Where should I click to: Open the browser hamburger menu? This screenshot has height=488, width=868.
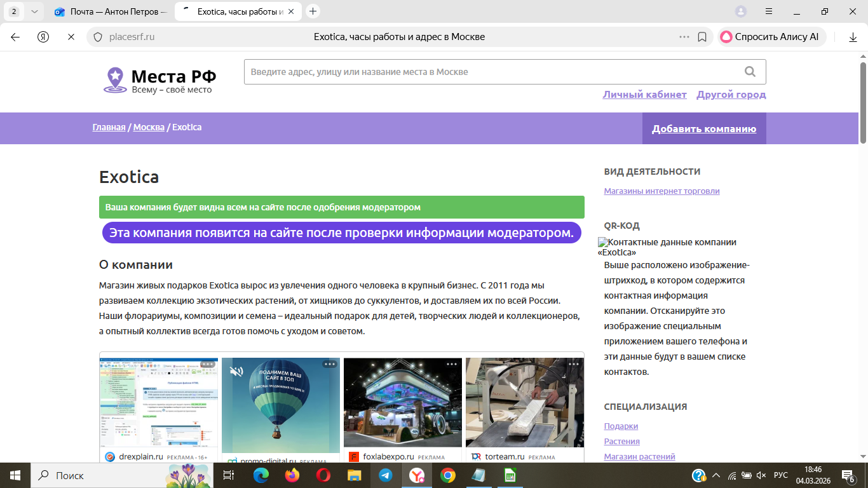[x=769, y=11]
